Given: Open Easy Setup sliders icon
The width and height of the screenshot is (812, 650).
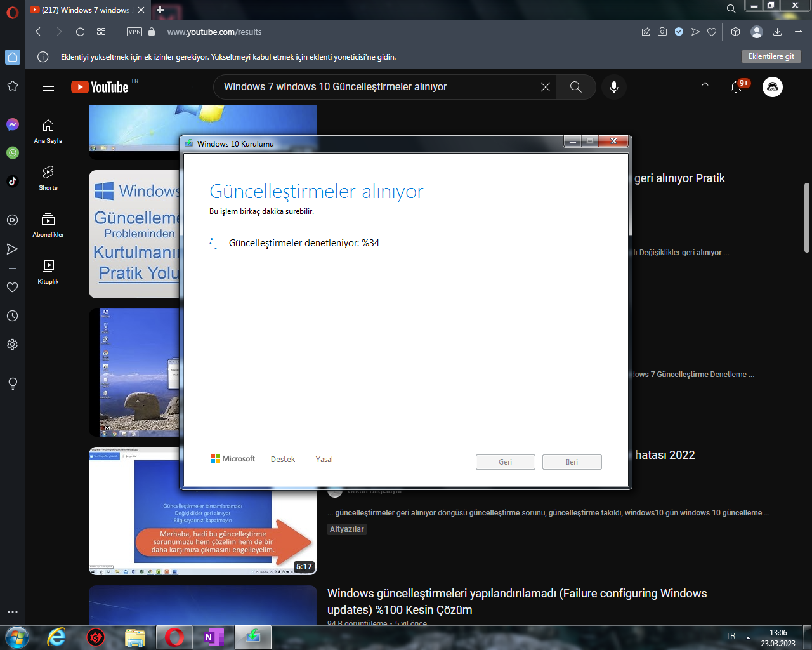Looking at the screenshot, I should click(799, 32).
